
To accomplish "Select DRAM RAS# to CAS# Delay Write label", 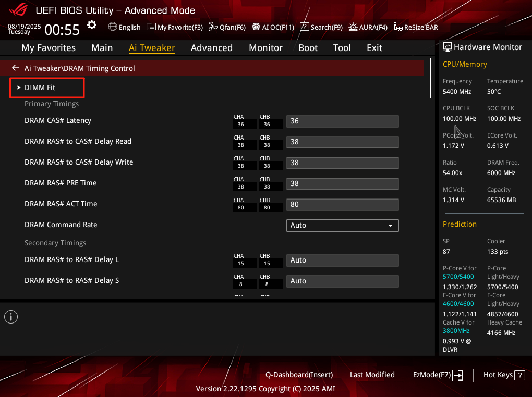I will [79, 163].
